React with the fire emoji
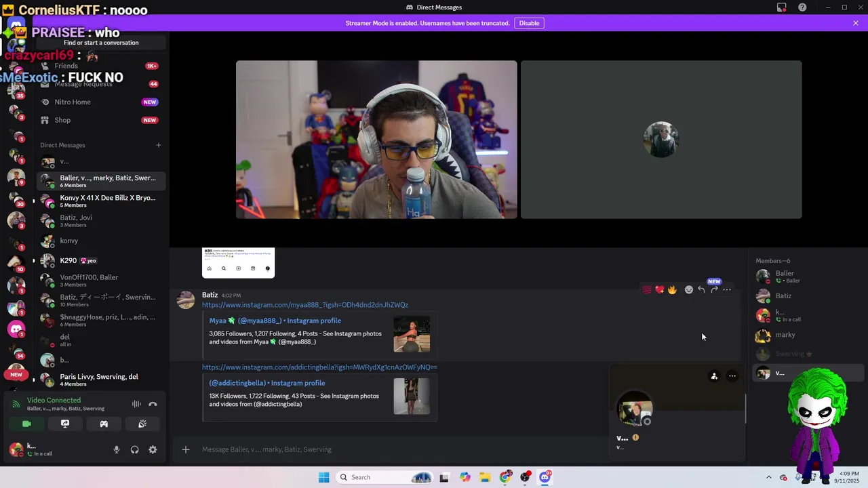868x488 pixels. pos(672,289)
